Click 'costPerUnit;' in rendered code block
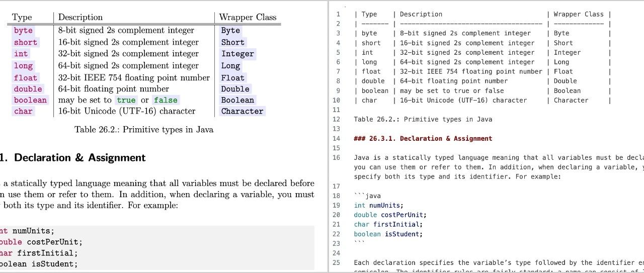The image size is (644, 273). pyautogui.click(x=55, y=242)
